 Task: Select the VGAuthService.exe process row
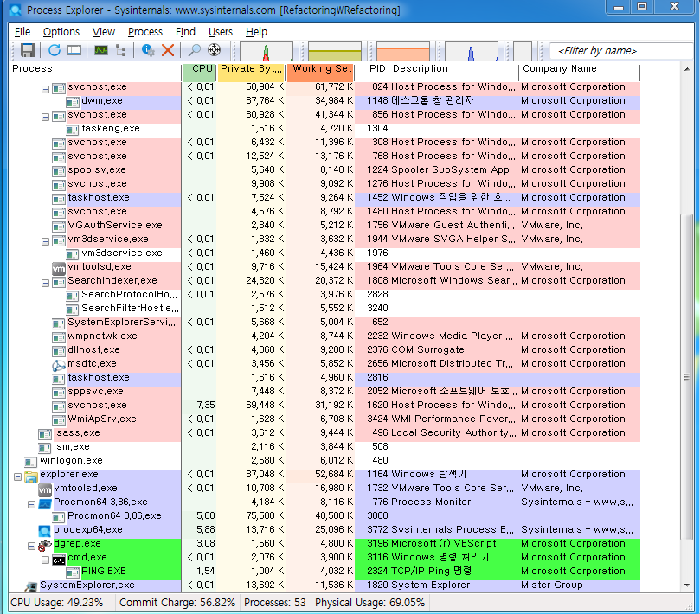324,226
